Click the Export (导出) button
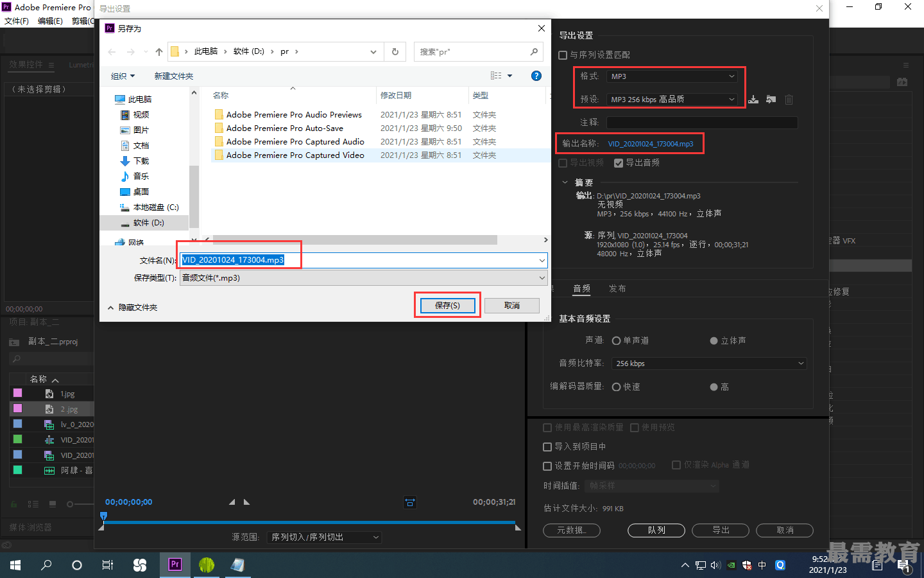This screenshot has height=578, width=924. (x=721, y=530)
